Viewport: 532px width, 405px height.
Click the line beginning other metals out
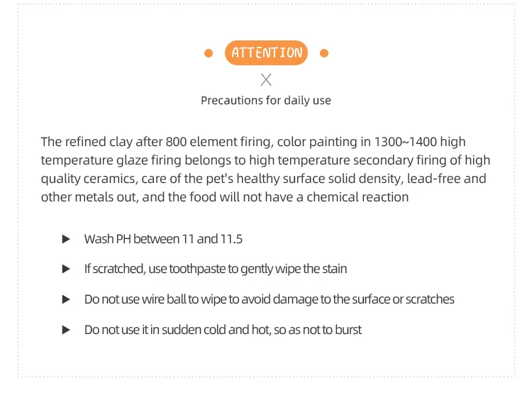224,197
